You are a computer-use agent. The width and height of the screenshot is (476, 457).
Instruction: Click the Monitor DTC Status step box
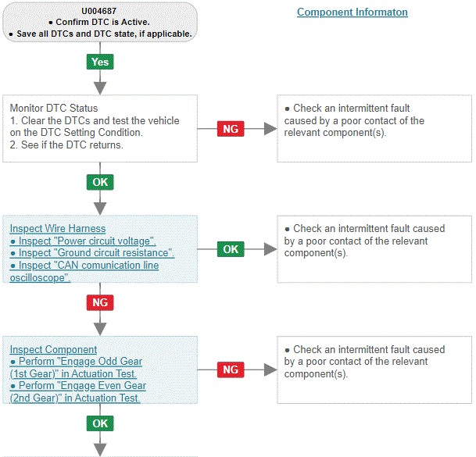click(100, 129)
